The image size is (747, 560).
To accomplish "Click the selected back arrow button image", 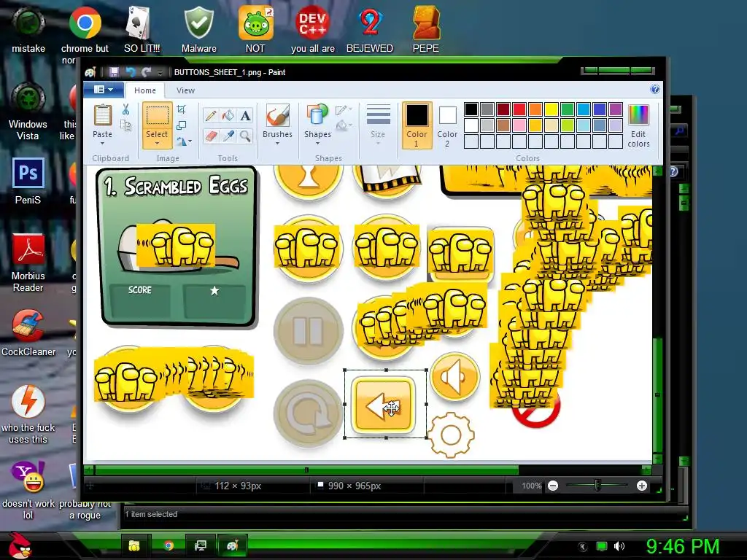I will click(384, 405).
